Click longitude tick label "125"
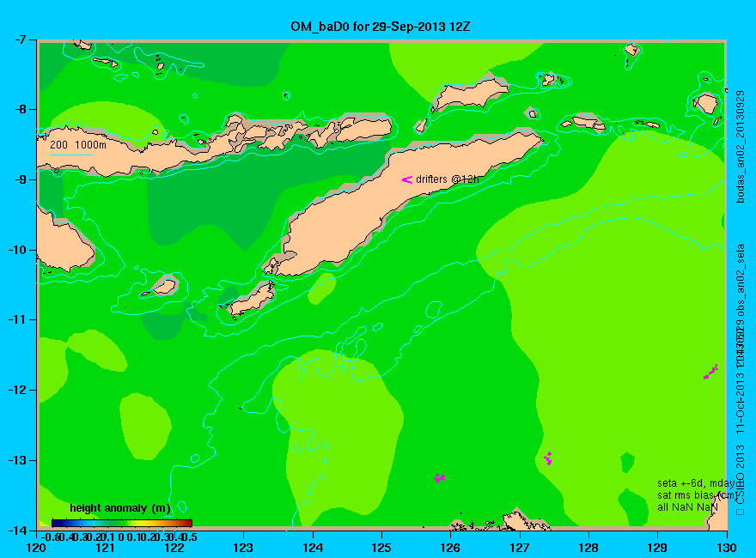 [x=381, y=548]
